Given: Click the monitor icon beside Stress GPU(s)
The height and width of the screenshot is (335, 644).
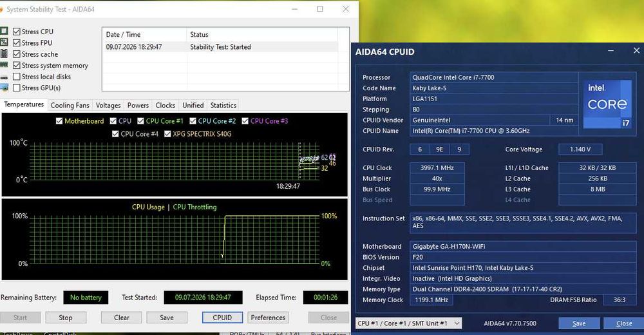Looking at the screenshot, I should [4, 88].
